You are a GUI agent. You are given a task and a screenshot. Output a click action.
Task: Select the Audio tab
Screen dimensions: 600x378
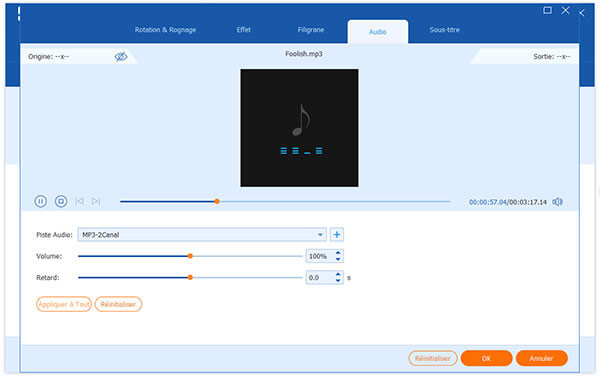coord(378,32)
